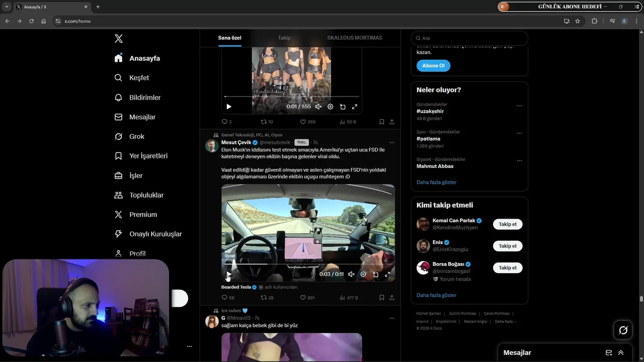
Task: Compose new message in Mesajlar drawer
Action: click(x=609, y=353)
